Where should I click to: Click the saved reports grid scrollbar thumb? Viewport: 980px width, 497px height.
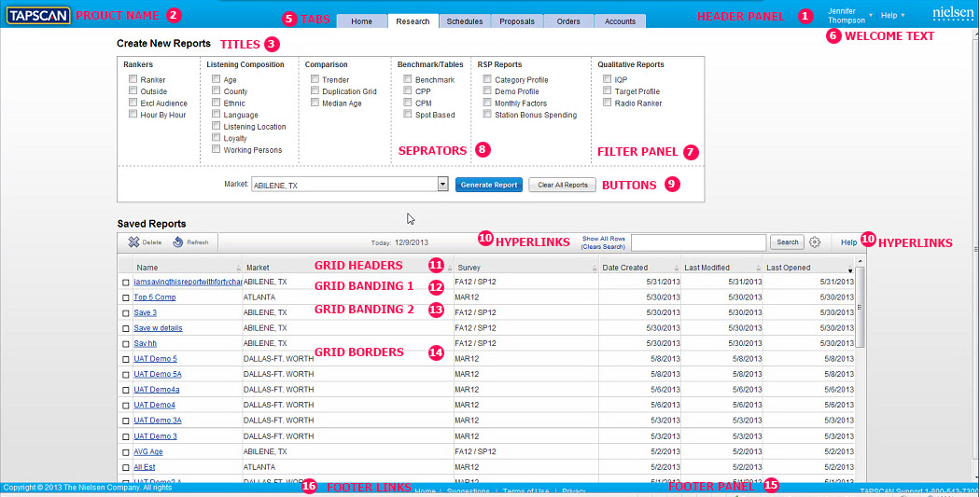[860, 307]
